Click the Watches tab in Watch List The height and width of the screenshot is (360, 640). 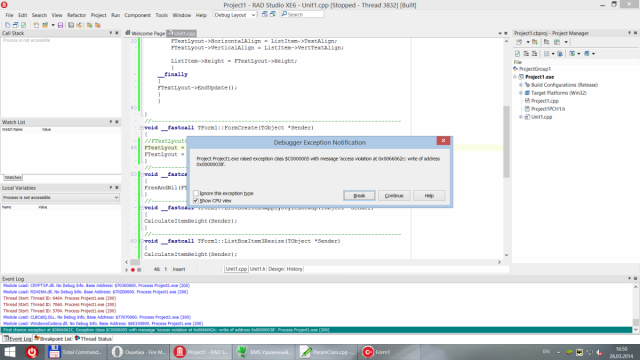[x=13, y=177]
